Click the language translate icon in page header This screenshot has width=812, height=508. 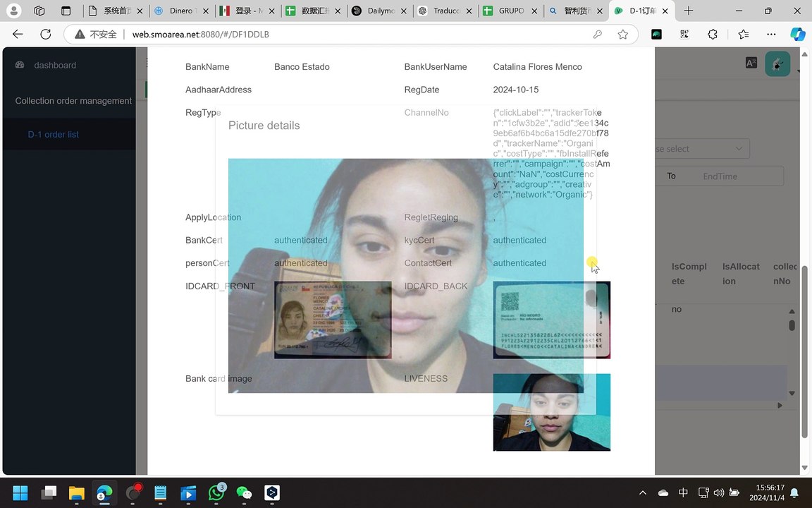click(751, 64)
